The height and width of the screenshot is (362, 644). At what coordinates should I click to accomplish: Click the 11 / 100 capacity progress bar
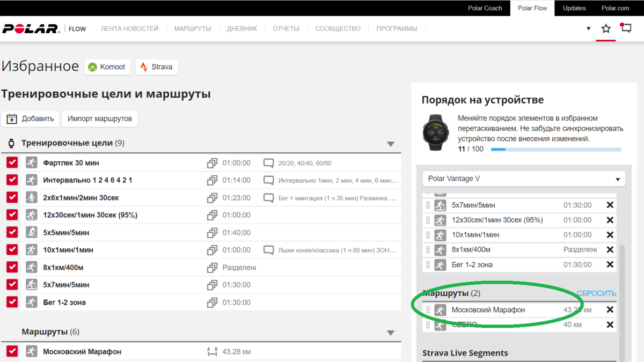(556, 149)
